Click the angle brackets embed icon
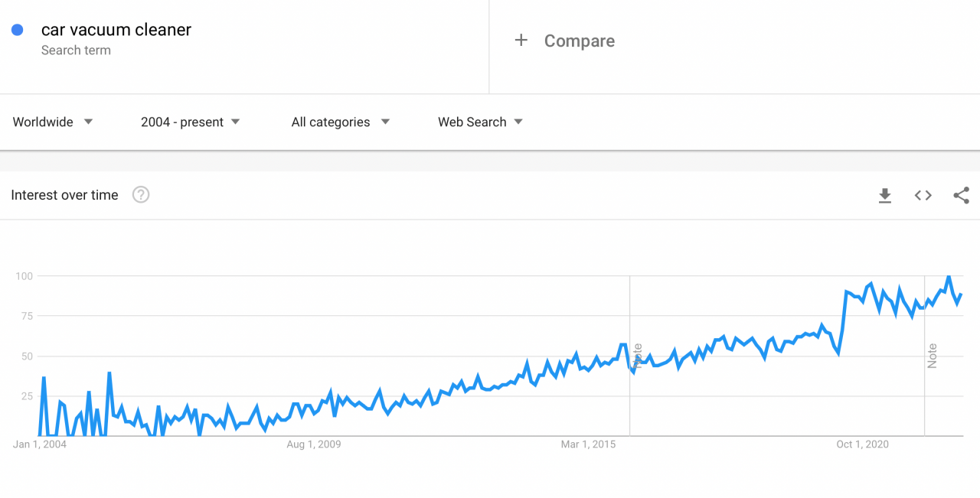The width and height of the screenshot is (980, 498). tap(923, 195)
